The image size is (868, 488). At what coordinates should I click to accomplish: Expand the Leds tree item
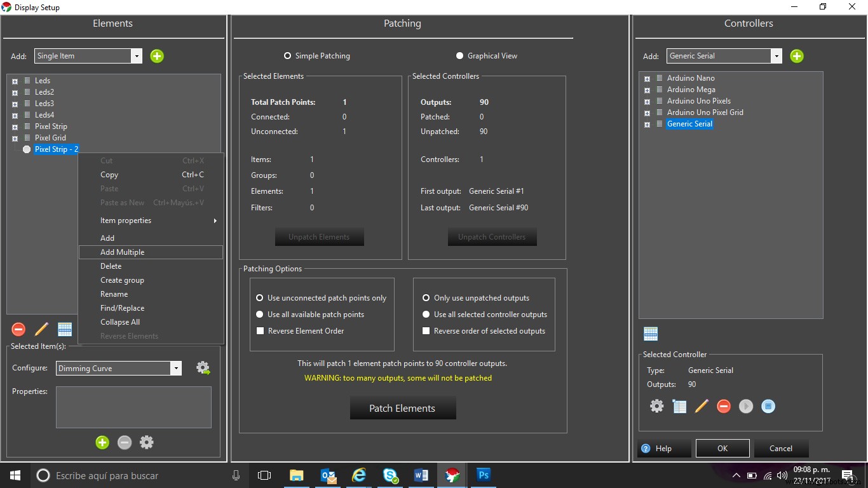click(x=14, y=81)
